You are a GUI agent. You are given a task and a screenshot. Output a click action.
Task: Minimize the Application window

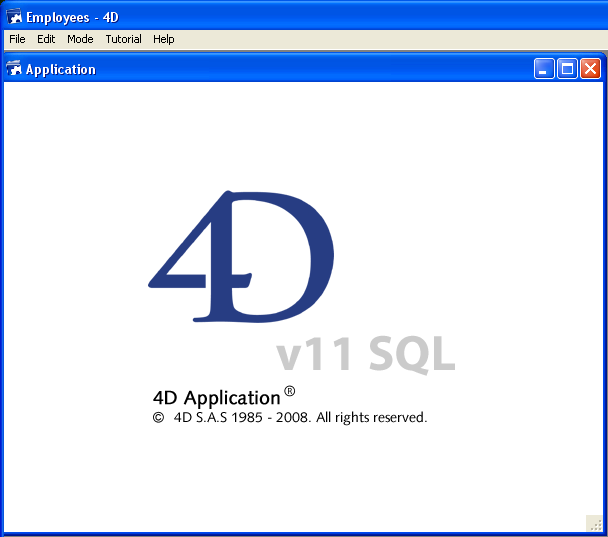pyautogui.click(x=544, y=69)
